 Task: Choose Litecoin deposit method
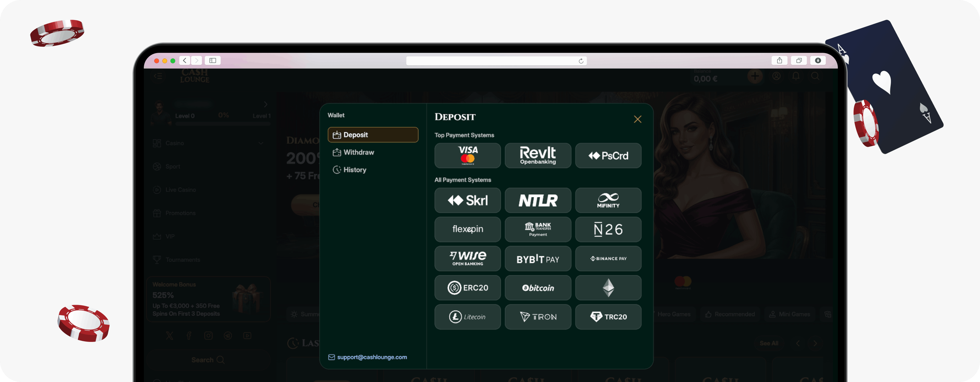coord(468,317)
